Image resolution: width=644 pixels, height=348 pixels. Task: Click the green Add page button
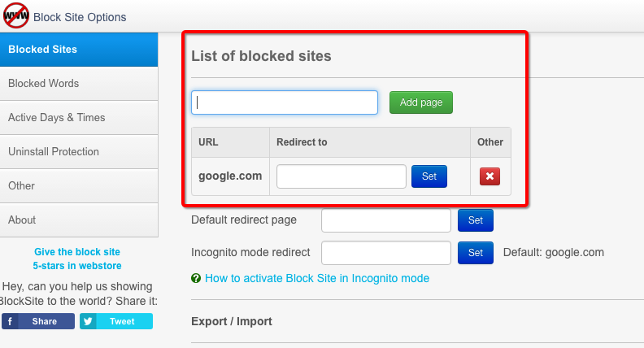(421, 102)
